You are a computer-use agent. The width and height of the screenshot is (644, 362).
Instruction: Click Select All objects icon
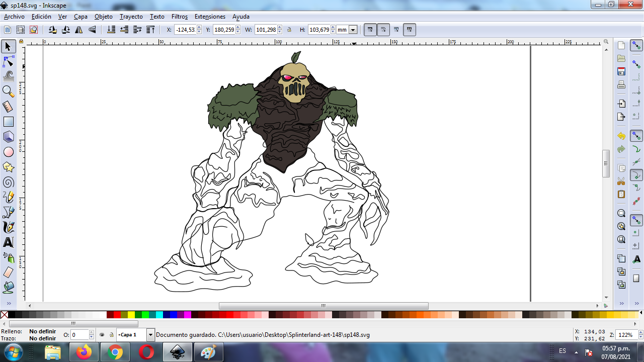(x=8, y=30)
